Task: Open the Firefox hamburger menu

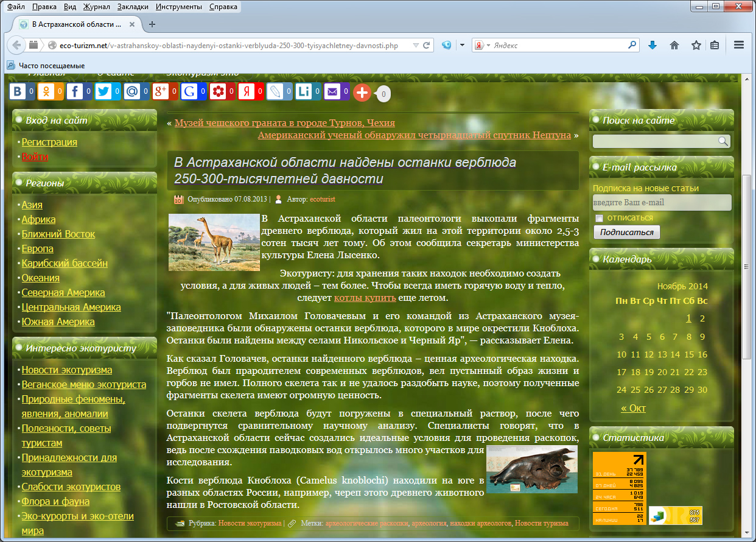Action: point(739,45)
